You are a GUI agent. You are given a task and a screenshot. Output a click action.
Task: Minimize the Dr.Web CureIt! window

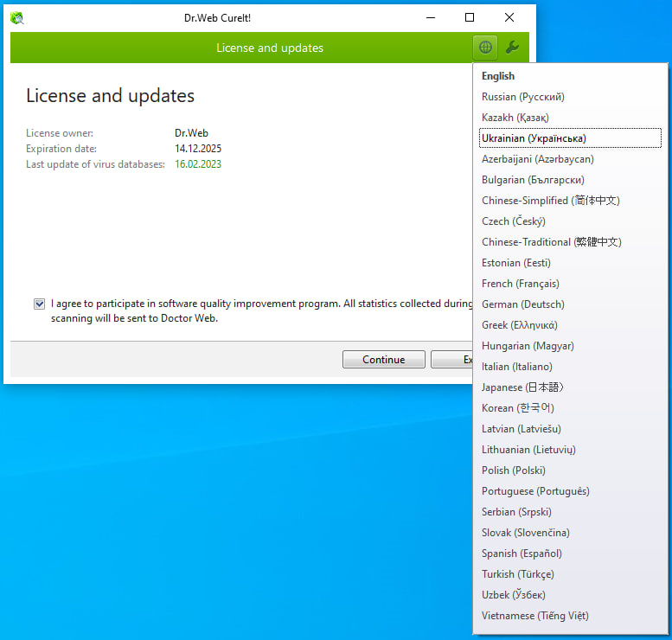pyautogui.click(x=431, y=17)
